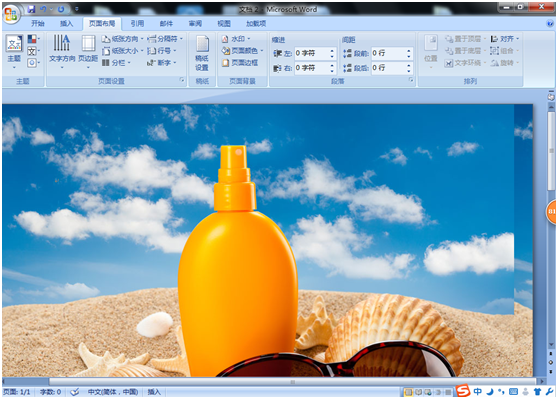Click the vertical scrollbar thumb
The image size is (558, 399).
(551, 151)
